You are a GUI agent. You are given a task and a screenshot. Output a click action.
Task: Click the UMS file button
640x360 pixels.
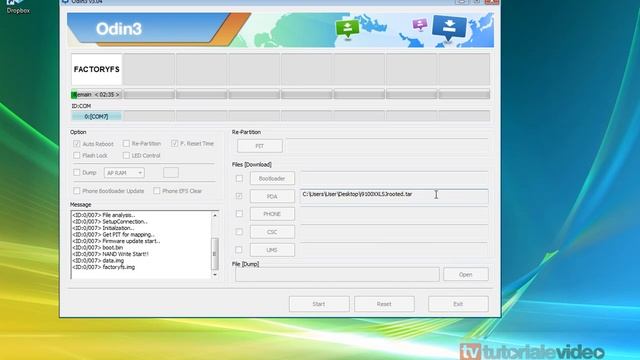pos(272,250)
